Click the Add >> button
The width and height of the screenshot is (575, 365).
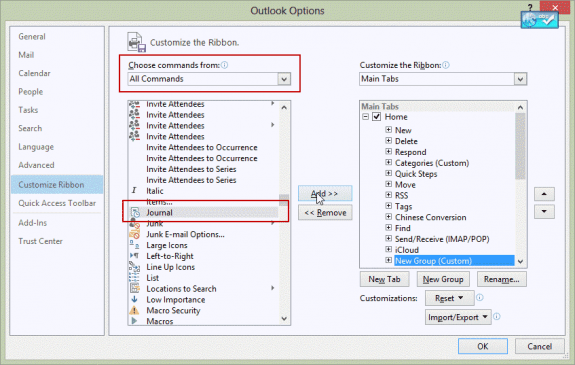click(x=325, y=193)
